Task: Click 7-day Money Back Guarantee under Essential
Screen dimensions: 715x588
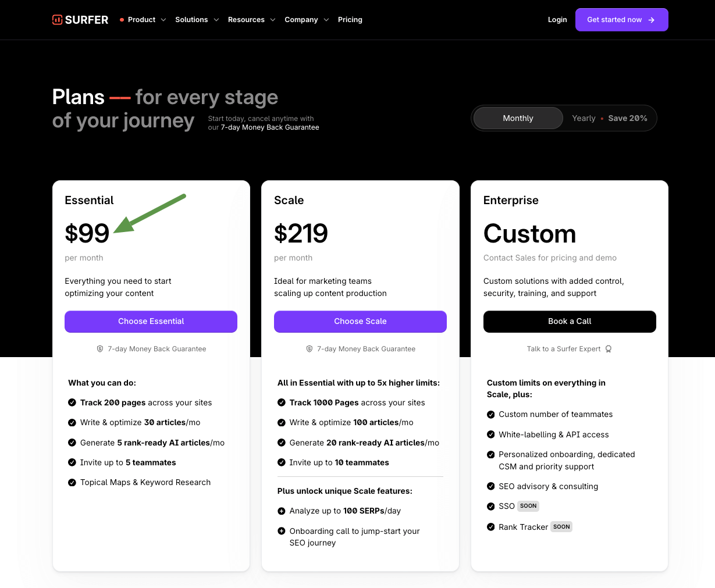Action: click(157, 349)
